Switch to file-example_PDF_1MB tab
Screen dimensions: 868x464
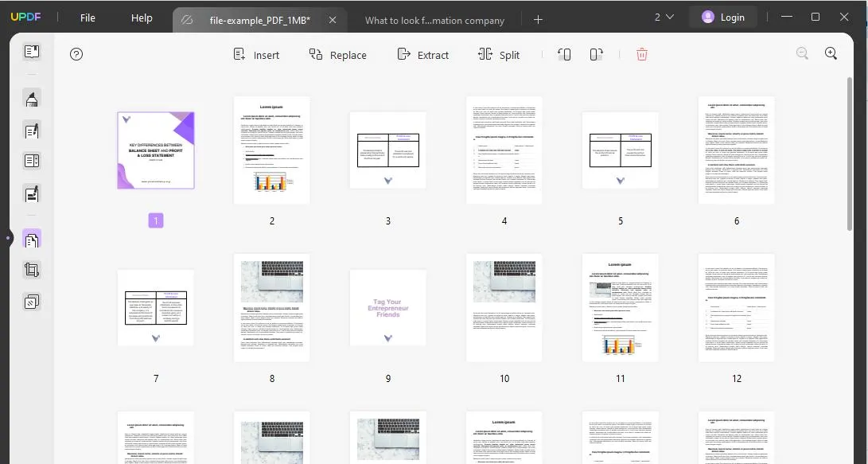[259, 21]
